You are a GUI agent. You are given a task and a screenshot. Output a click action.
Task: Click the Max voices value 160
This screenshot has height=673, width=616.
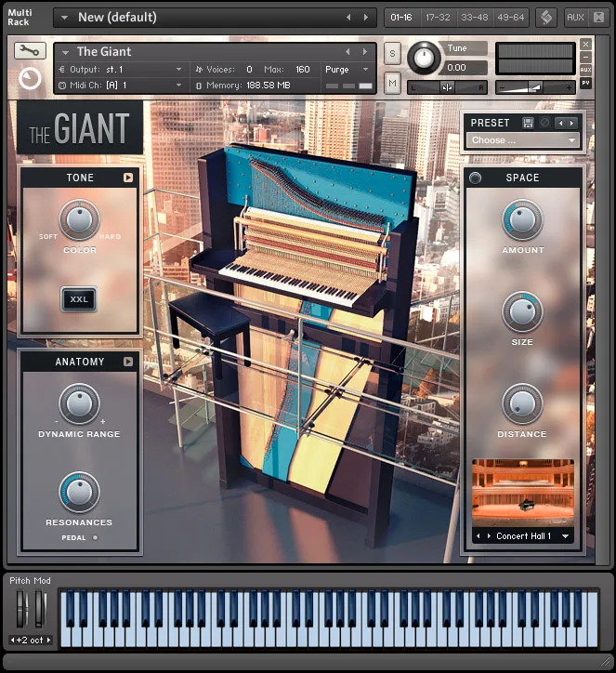[x=302, y=69]
